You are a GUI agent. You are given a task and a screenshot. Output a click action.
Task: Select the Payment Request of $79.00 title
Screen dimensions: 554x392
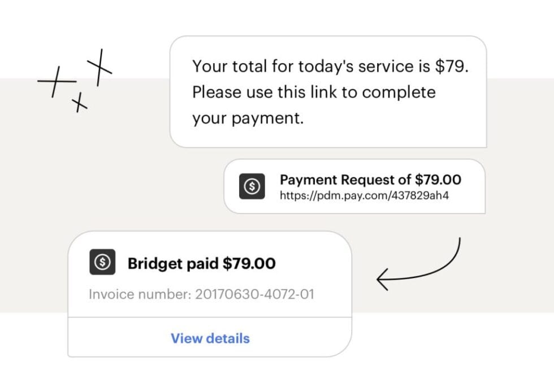pos(370,180)
